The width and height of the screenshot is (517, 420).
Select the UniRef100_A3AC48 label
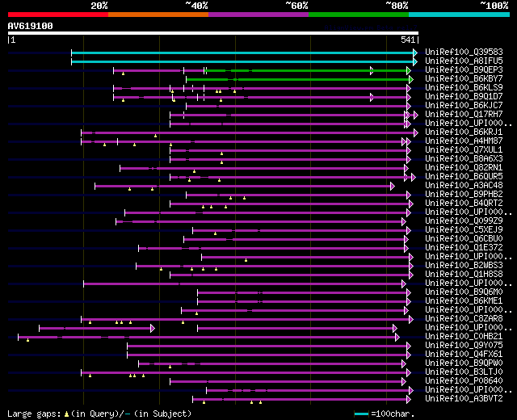(464, 186)
